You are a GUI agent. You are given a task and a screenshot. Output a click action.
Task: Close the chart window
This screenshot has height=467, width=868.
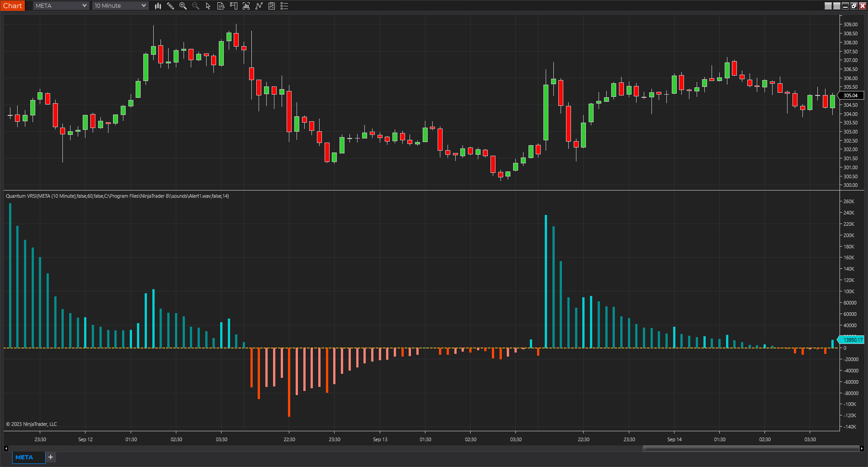pyautogui.click(x=863, y=6)
